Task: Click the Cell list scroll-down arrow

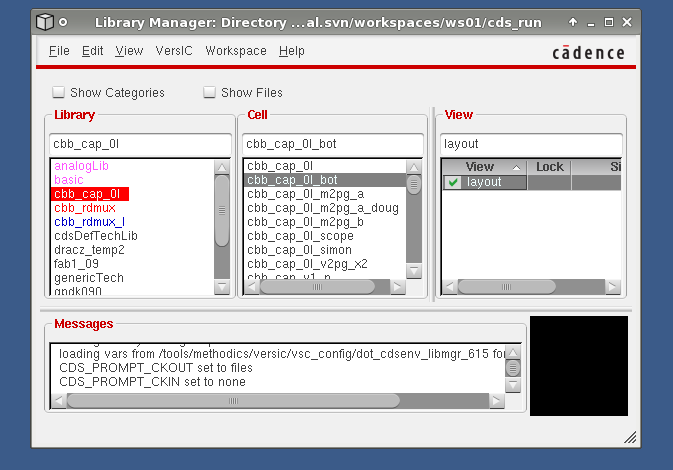Action: click(x=414, y=270)
